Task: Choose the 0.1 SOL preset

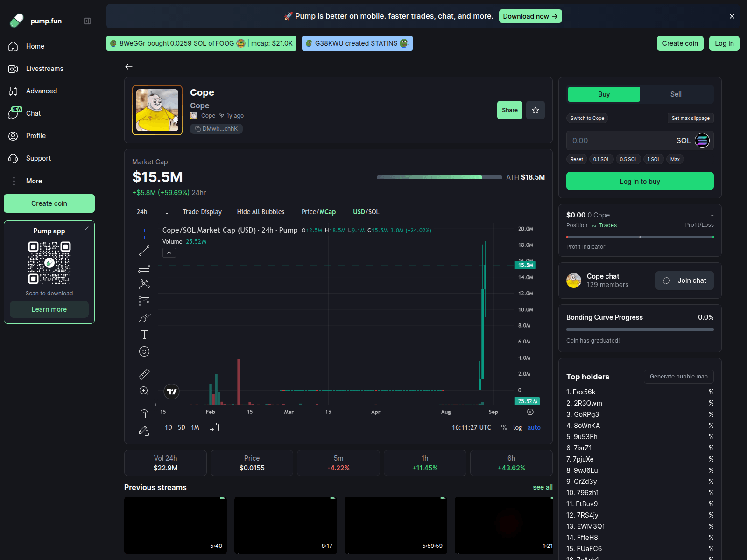Action: 601,159
